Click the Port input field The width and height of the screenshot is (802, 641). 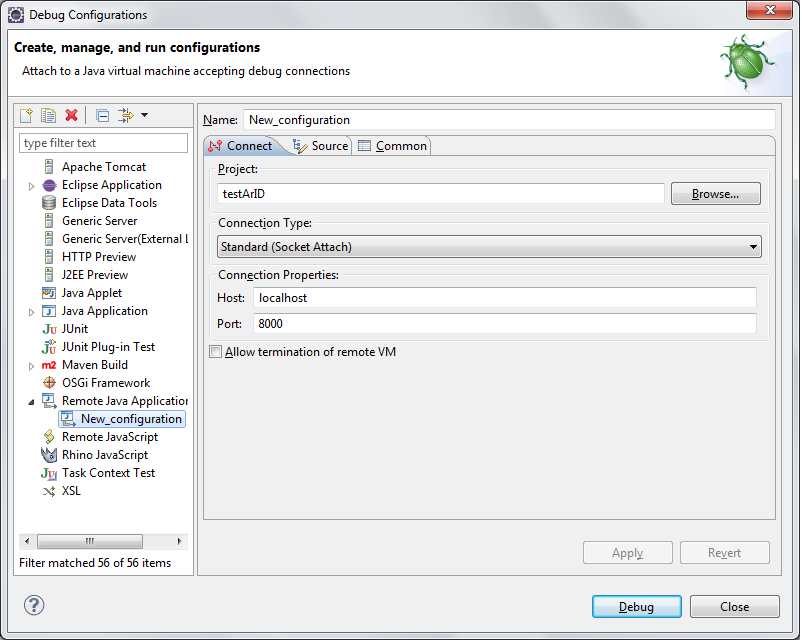[x=504, y=324]
